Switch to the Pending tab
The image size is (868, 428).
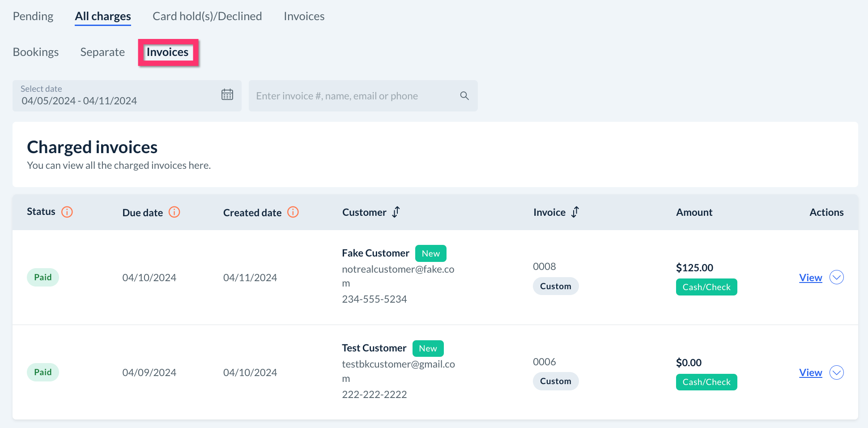click(x=33, y=17)
